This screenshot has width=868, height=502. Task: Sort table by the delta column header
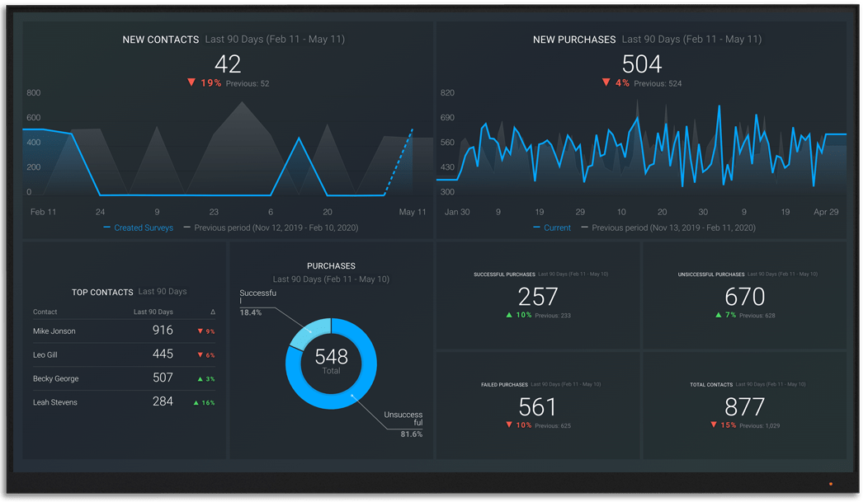(213, 312)
